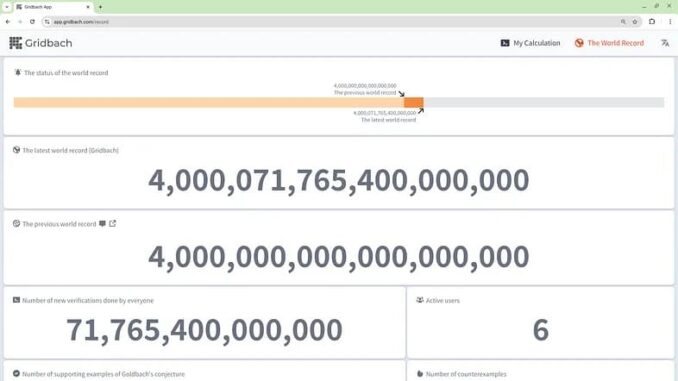
Task: Click the dark orange progress bar segment
Action: pos(414,102)
